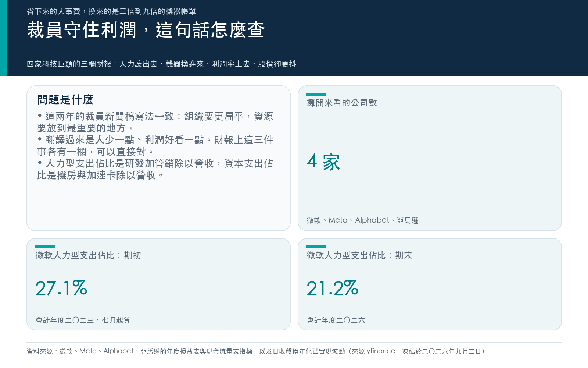Click the label 微軟人力型支出佔比：期初
The image size is (588, 368).
(88, 255)
